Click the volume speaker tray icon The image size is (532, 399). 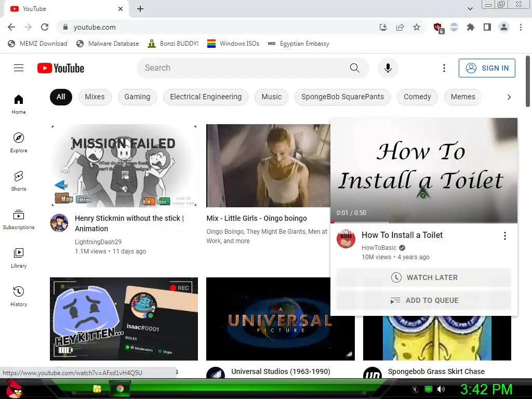click(441, 389)
